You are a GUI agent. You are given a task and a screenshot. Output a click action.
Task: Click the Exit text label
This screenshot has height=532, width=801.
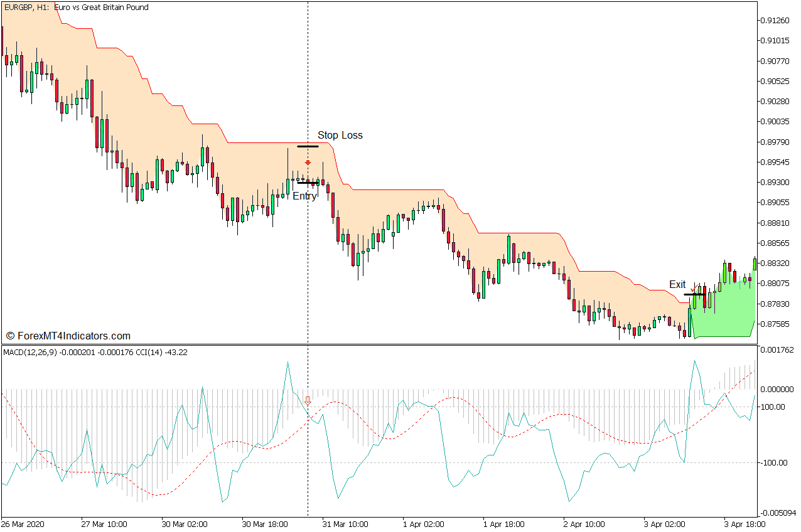(678, 284)
